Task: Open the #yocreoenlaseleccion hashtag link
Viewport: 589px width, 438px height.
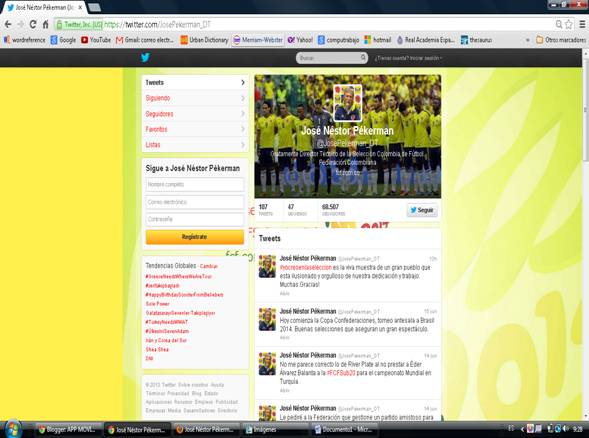Action: click(x=306, y=267)
